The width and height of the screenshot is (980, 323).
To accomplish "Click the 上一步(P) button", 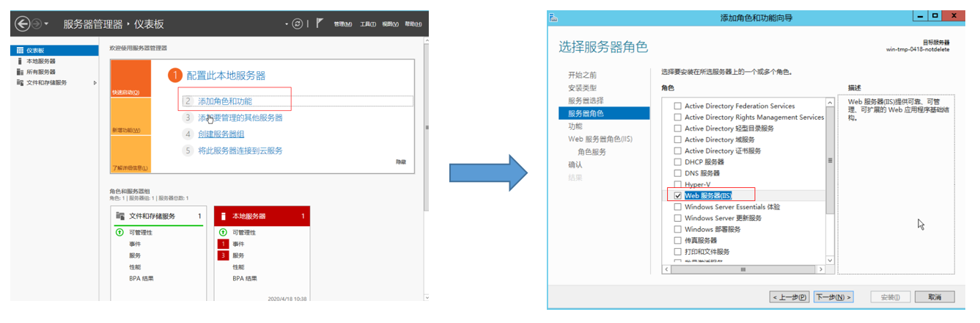I will (791, 297).
